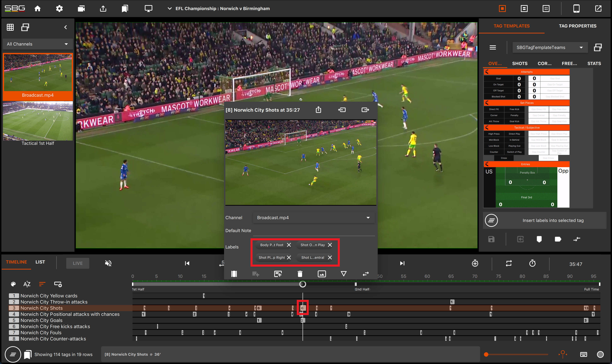The image size is (612, 364).
Task: Remove the Shot O...n Play label
Action: tap(330, 245)
